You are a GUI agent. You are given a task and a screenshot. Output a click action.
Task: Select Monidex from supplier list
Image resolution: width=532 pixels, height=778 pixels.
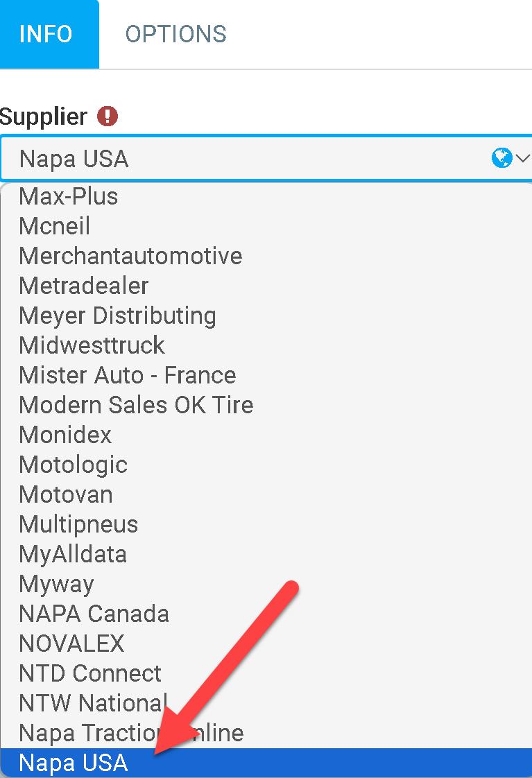point(66,435)
